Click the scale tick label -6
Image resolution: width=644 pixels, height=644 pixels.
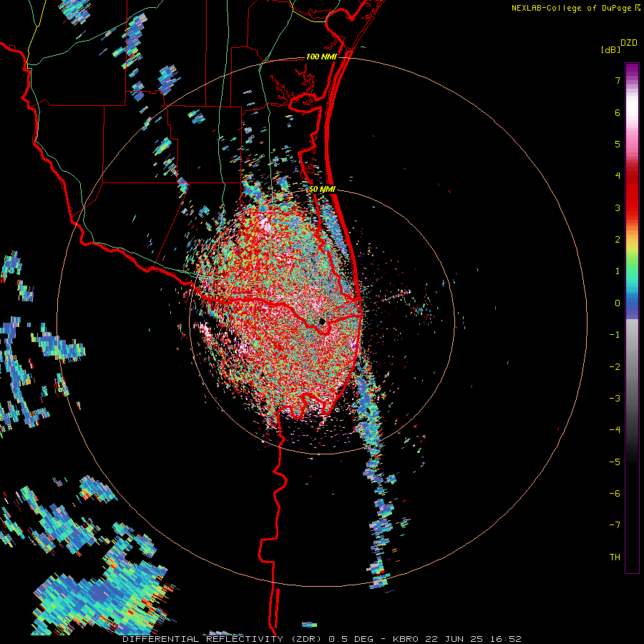coord(615,494)
